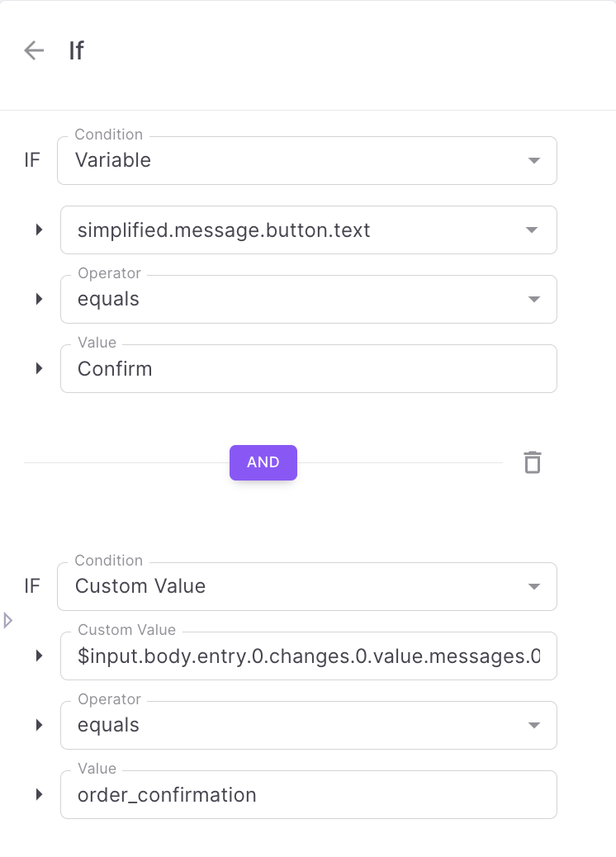Expand triangle beside the Confirm value

39,368
